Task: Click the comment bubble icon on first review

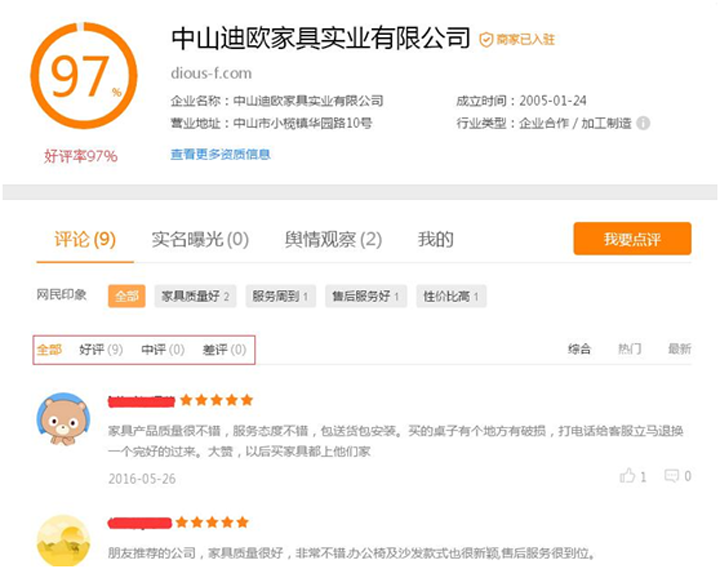Action: 672,476
